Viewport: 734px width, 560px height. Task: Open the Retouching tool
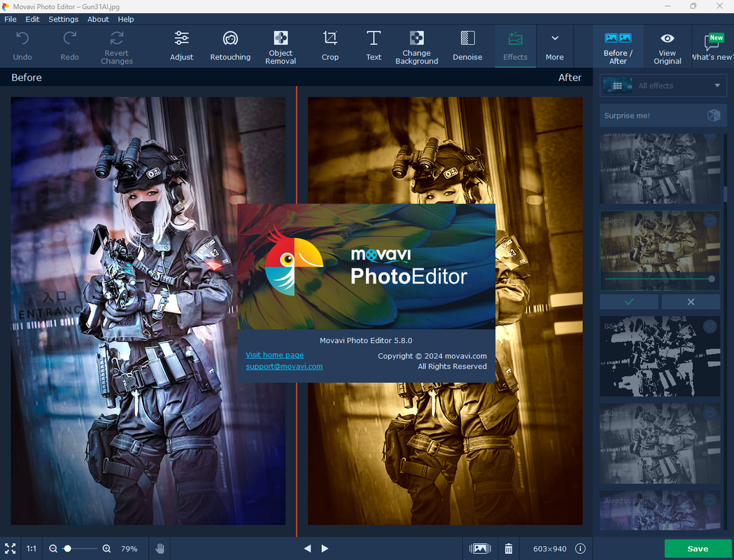click(230, 46)
